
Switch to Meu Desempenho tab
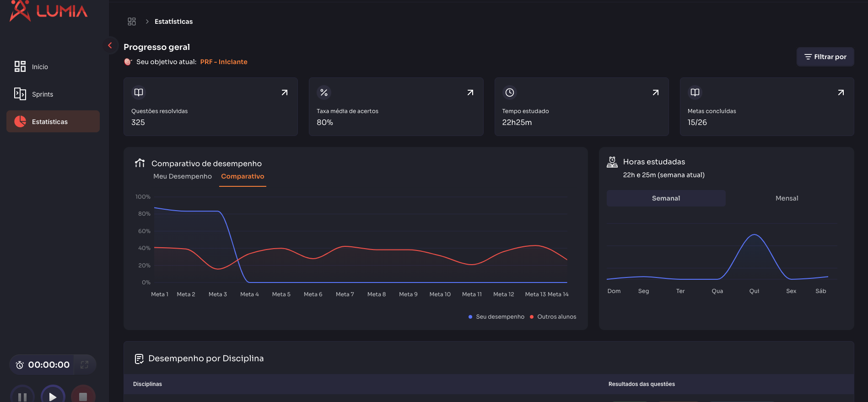point(182,176)
